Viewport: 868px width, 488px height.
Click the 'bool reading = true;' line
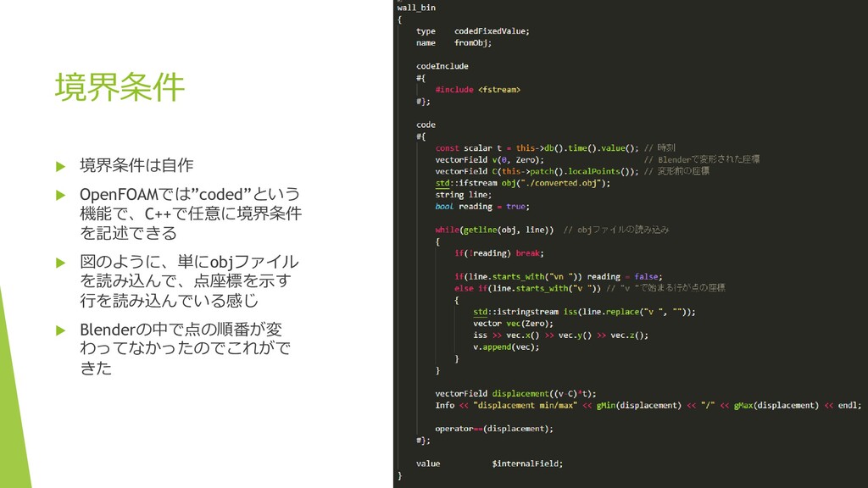point(482,207)
